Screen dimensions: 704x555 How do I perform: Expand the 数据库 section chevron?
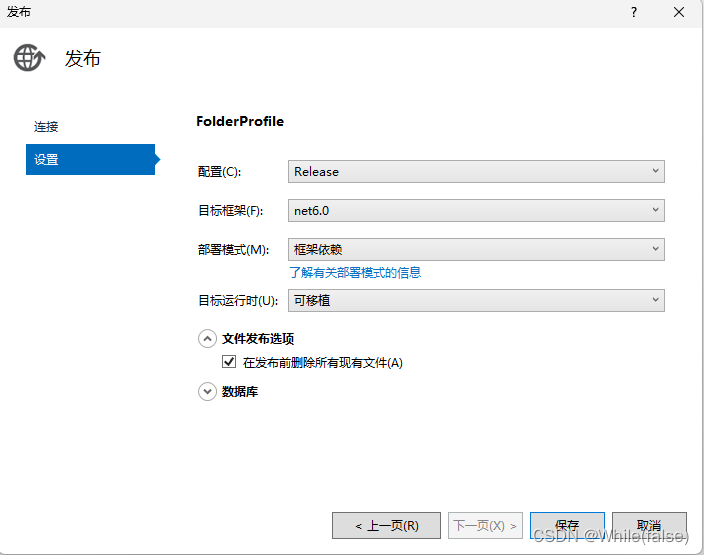tap(208, 392)
